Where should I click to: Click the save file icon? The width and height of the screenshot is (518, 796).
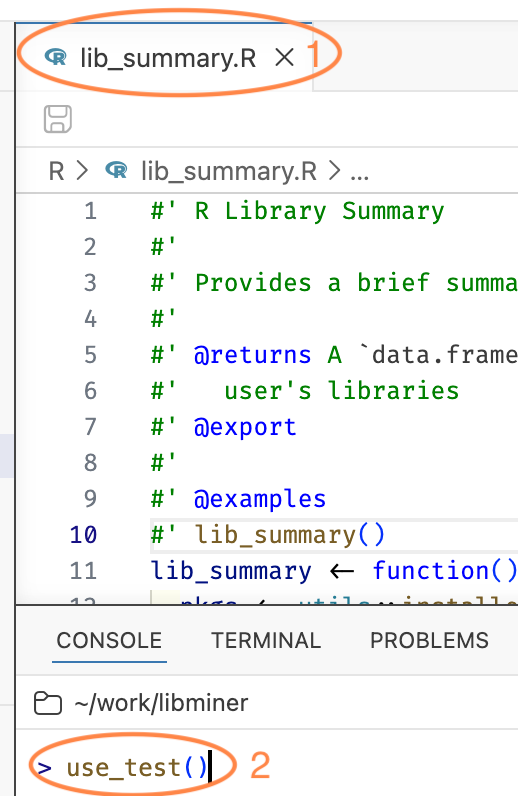[58, 119]
